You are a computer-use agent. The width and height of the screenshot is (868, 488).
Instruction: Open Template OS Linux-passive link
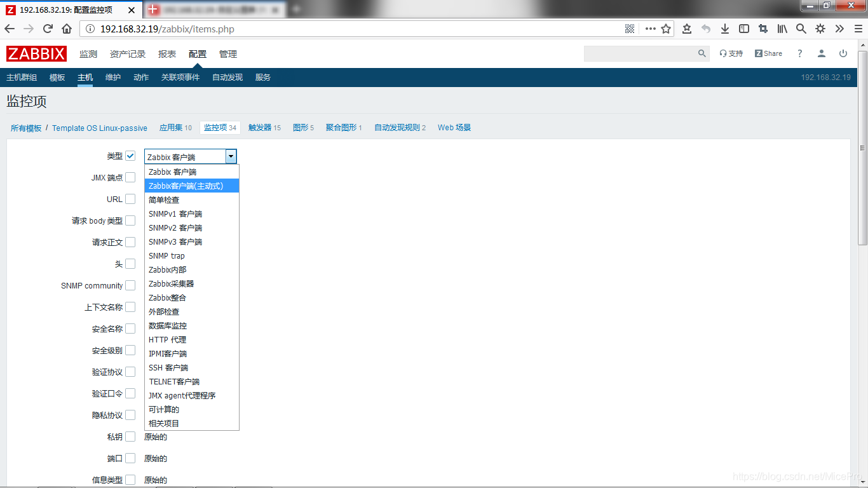100,128
